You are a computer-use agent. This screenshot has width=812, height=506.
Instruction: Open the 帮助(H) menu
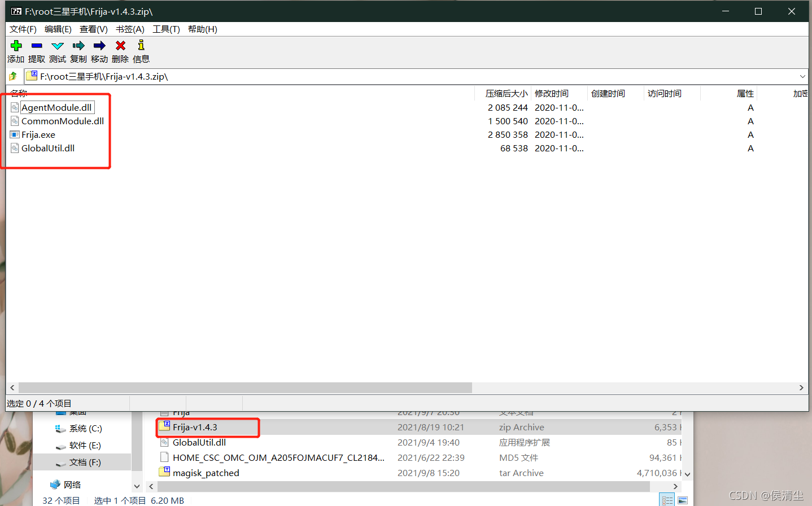click(203, 29)
